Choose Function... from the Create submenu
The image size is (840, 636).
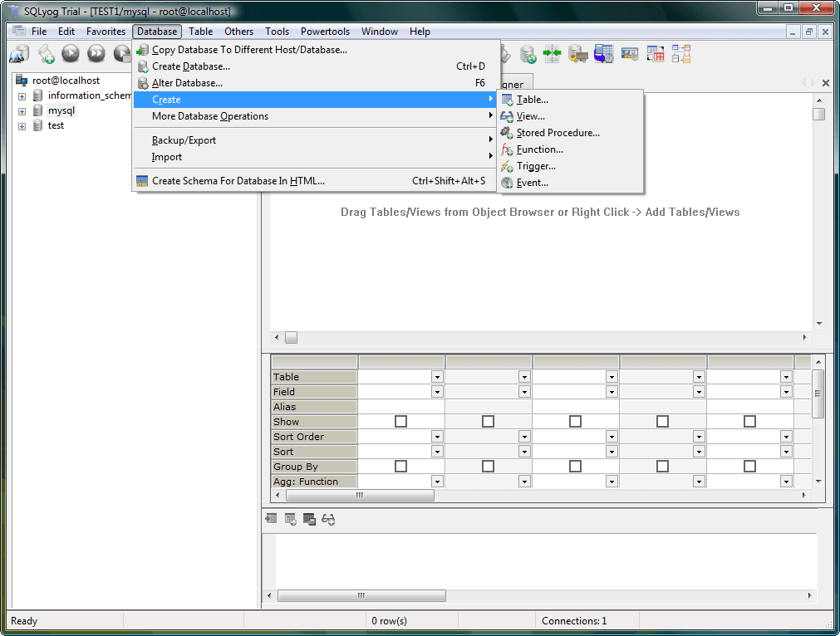click(571, 149)
